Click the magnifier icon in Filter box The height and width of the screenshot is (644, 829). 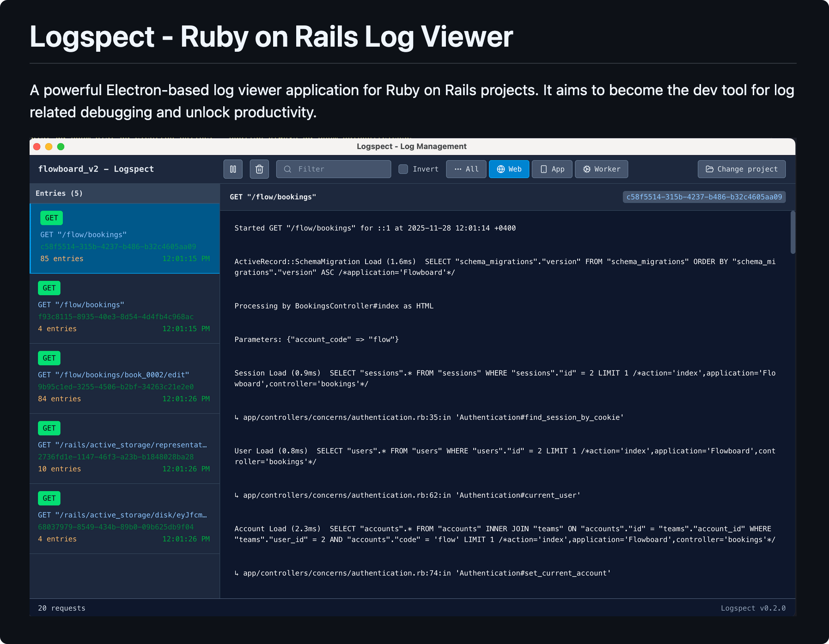pyautogui.click(x=287, y=169)
